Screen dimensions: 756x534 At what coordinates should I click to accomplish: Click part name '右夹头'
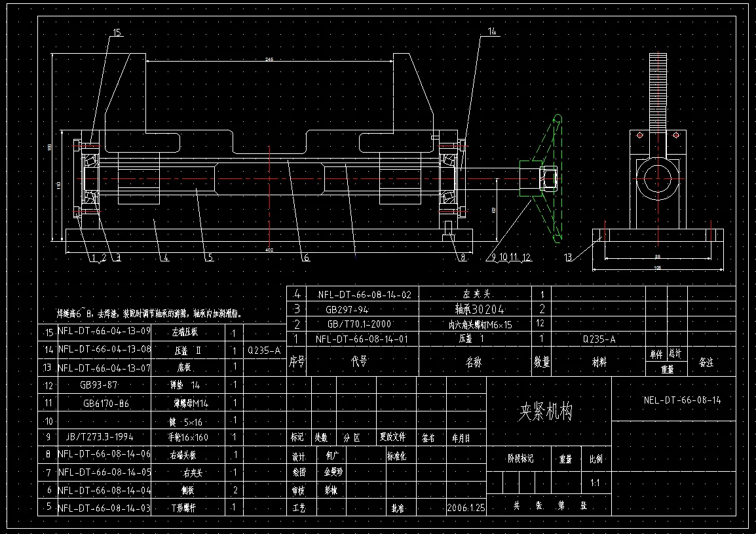point(193,474)
